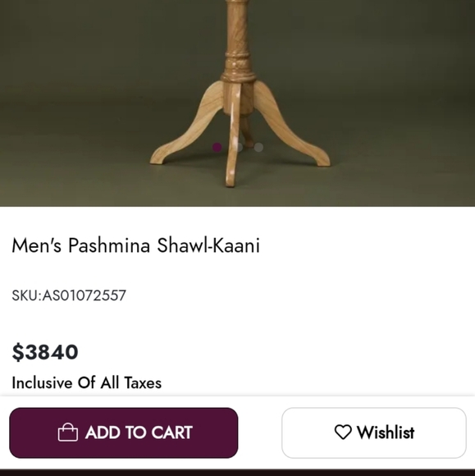
Task: Add the Pashmina shawl to cart
Action: (124, 433)
